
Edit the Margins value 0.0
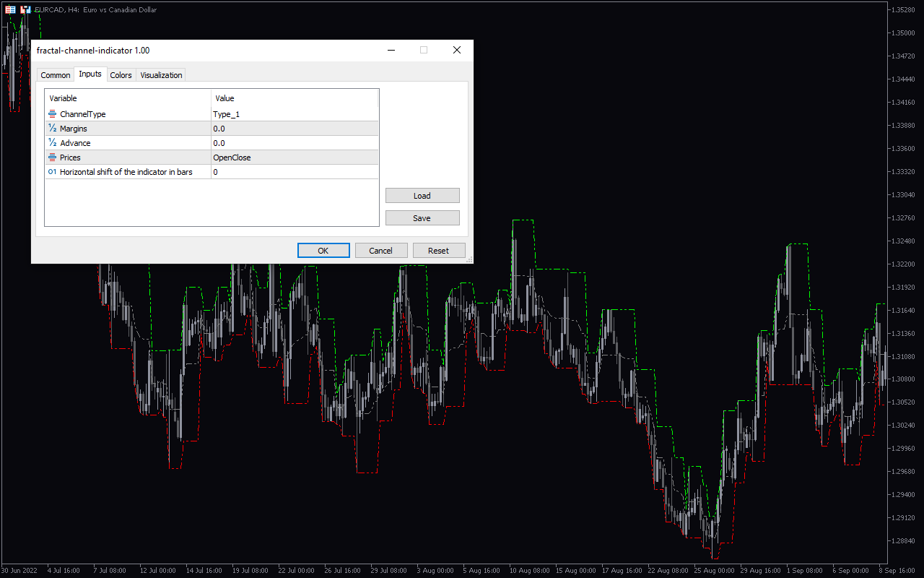tap(295, 129)
